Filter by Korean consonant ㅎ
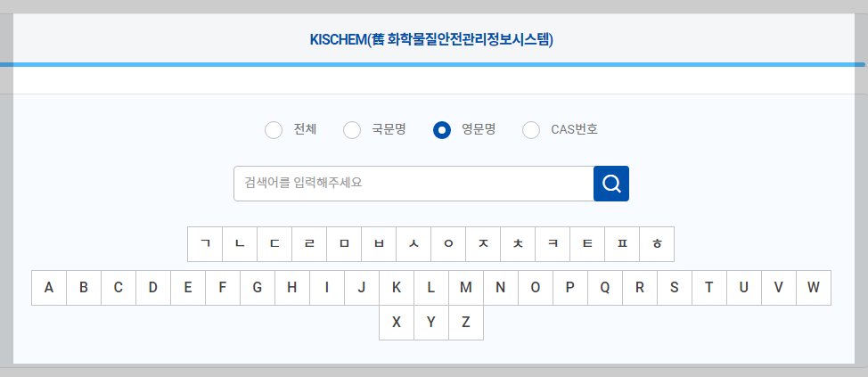Screen dimensions: 868x377 [657, 243]
